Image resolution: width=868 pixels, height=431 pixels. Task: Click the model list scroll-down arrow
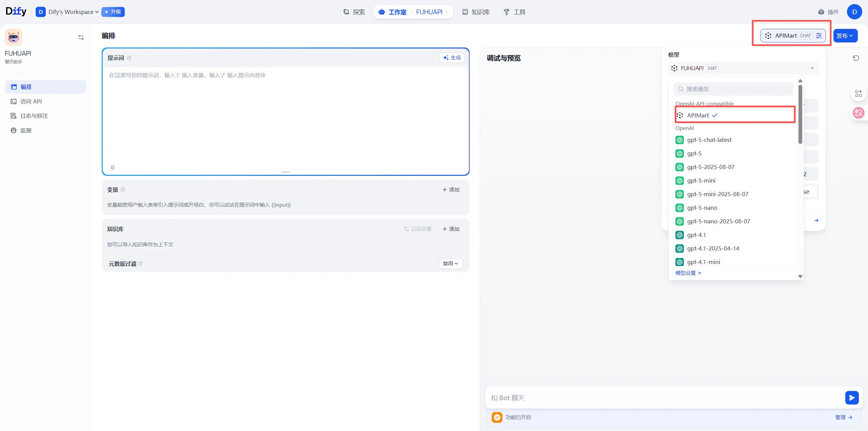pyautogui.click(x=800, y=277)
